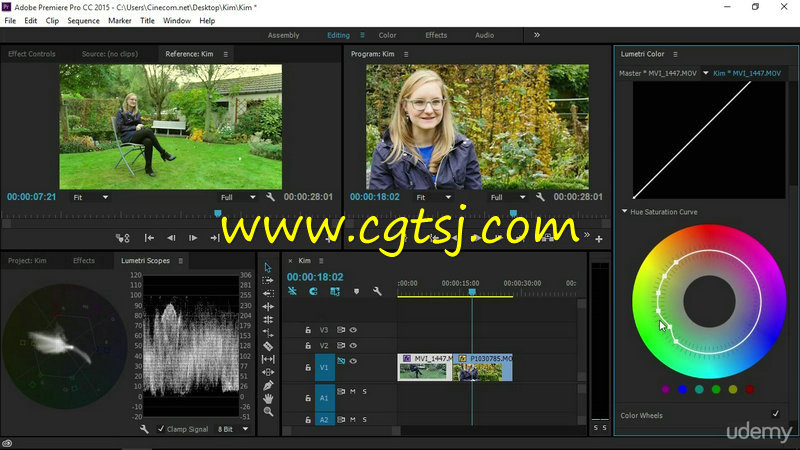Step forward one frame in Reference monitor
This screenshot has width=800, height=450.
(193, 238)
